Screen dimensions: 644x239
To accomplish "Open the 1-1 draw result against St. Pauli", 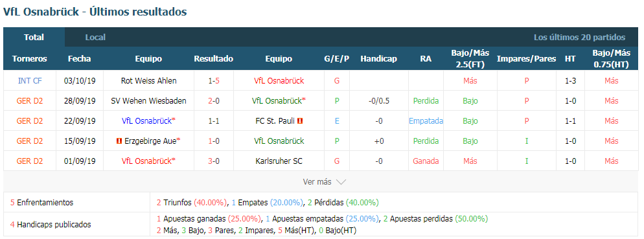I will point(214,121).
